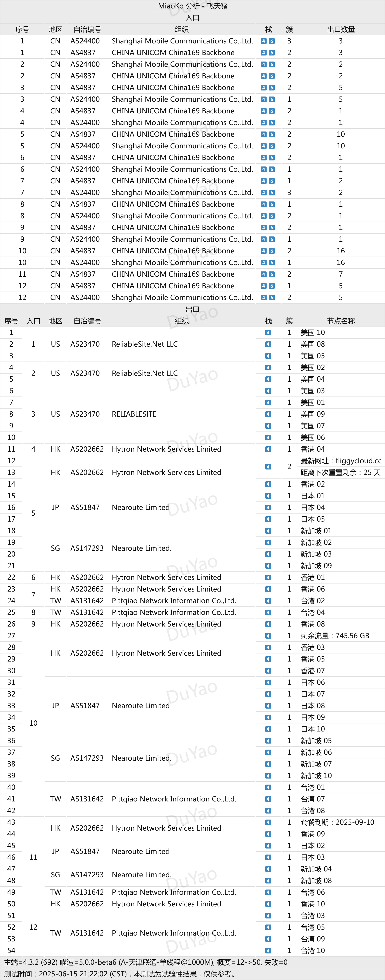
Task: Click IPv4 badge for node 新加坡 10
Action: click(x=268, y=776)
